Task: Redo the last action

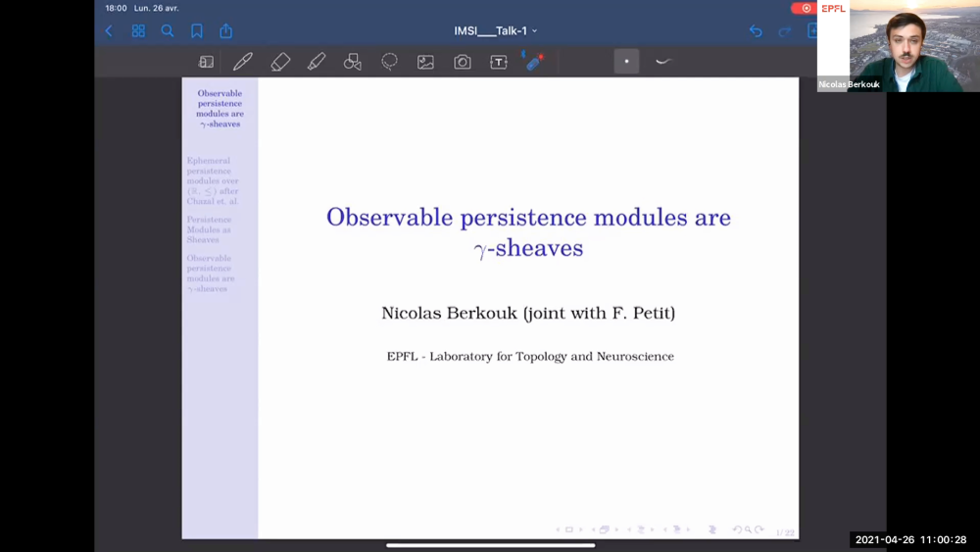Action: tap(784, 30)
